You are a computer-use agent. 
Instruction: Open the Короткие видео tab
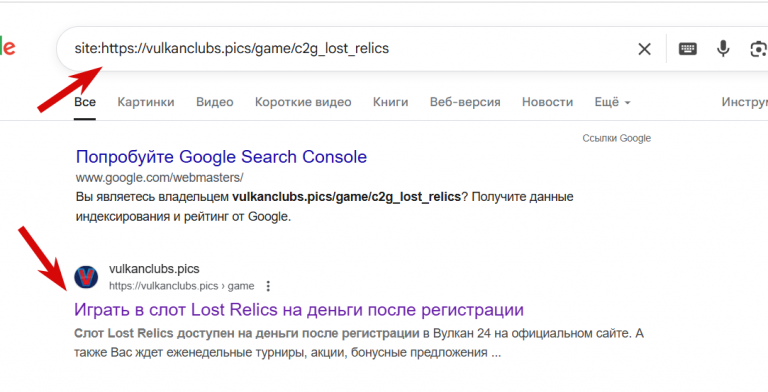pyautogui.click(x=303, y=102)
